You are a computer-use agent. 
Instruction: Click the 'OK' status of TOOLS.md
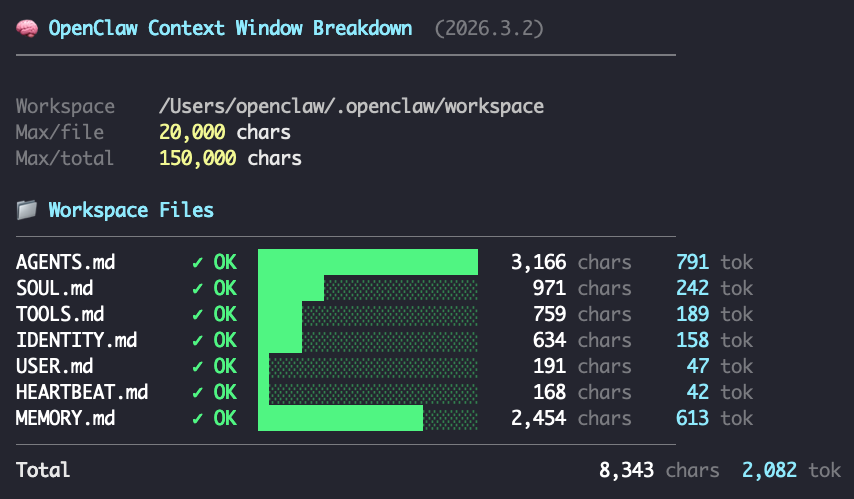click(225, 314)
